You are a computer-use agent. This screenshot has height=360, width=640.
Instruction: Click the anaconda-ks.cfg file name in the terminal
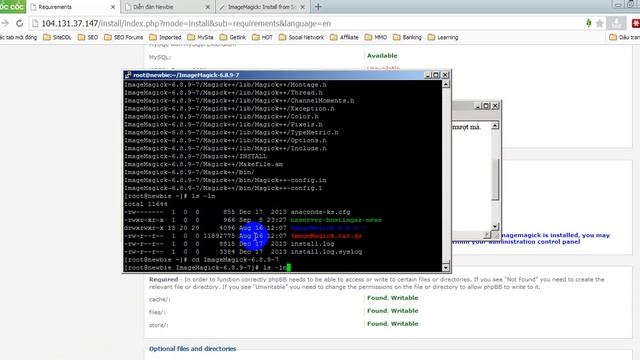click(320, 212)
